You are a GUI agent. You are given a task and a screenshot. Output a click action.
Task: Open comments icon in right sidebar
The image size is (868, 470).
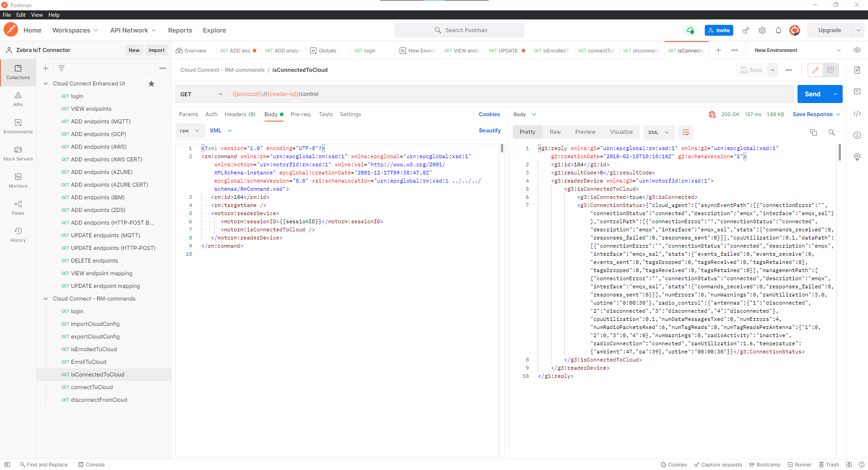857,92
